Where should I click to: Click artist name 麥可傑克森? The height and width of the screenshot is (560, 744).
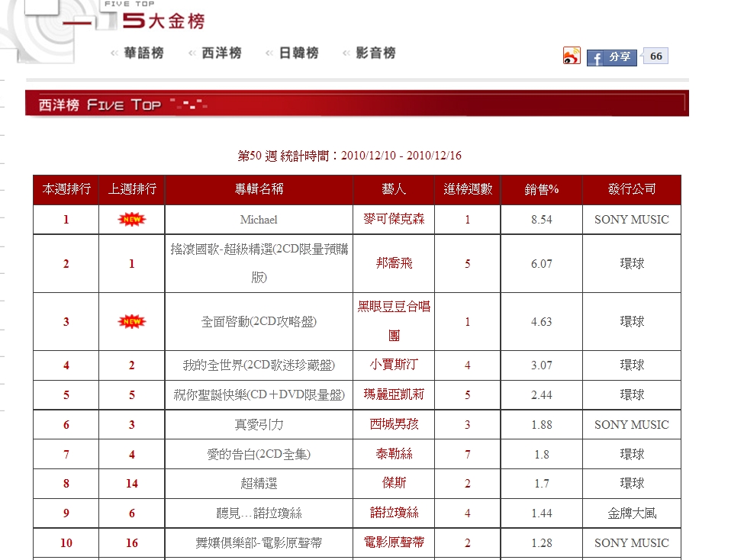[x=394, y=219]
